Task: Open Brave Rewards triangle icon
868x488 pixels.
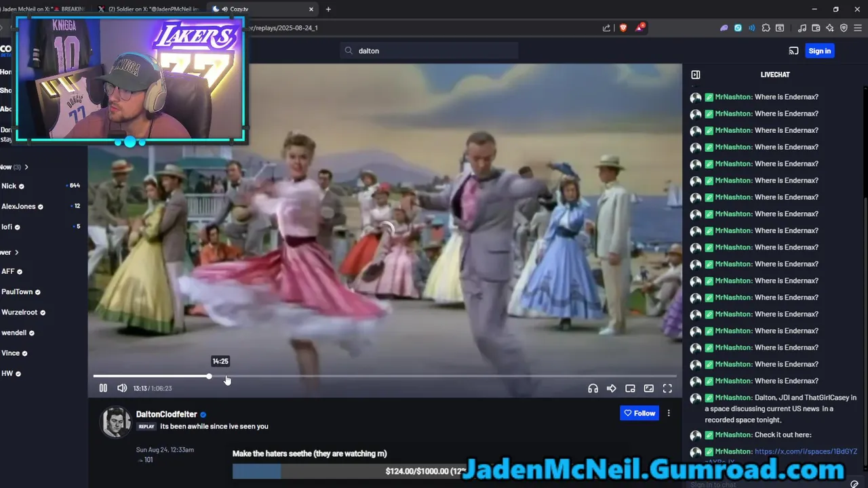Action: 639,28
